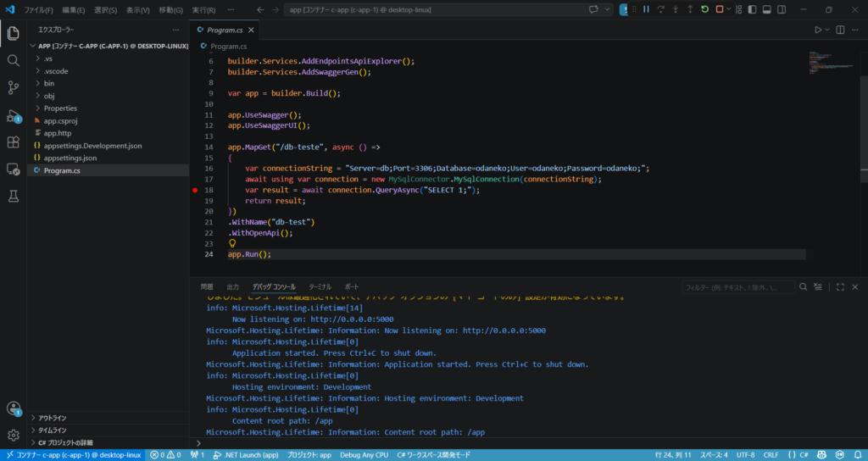Viewport: 868px width, 461px height.
Task: Run the Program.cs file
Action: 818,30
